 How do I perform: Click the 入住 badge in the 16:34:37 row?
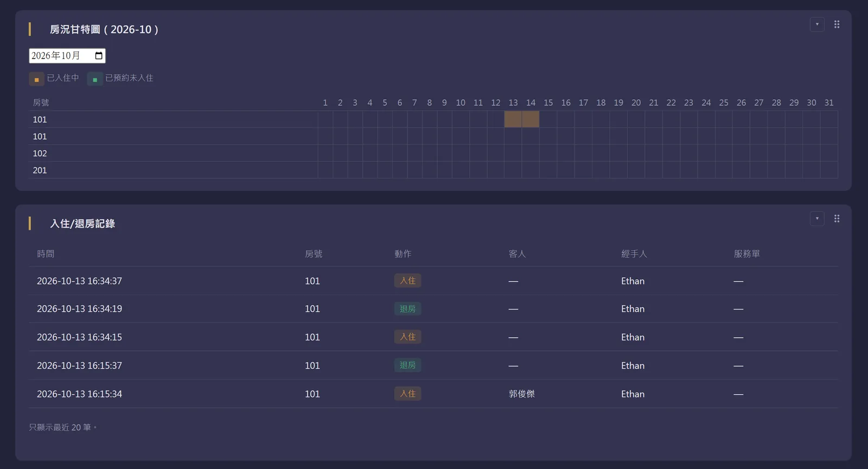click(407, 280)
